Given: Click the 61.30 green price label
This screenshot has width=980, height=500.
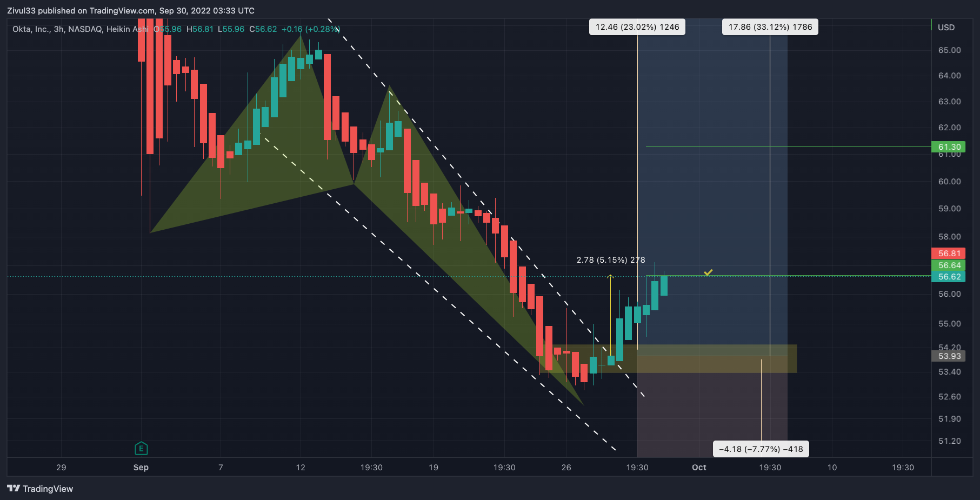Looking at the screenshot, I should pyautogui.click(x=949, y=146).
